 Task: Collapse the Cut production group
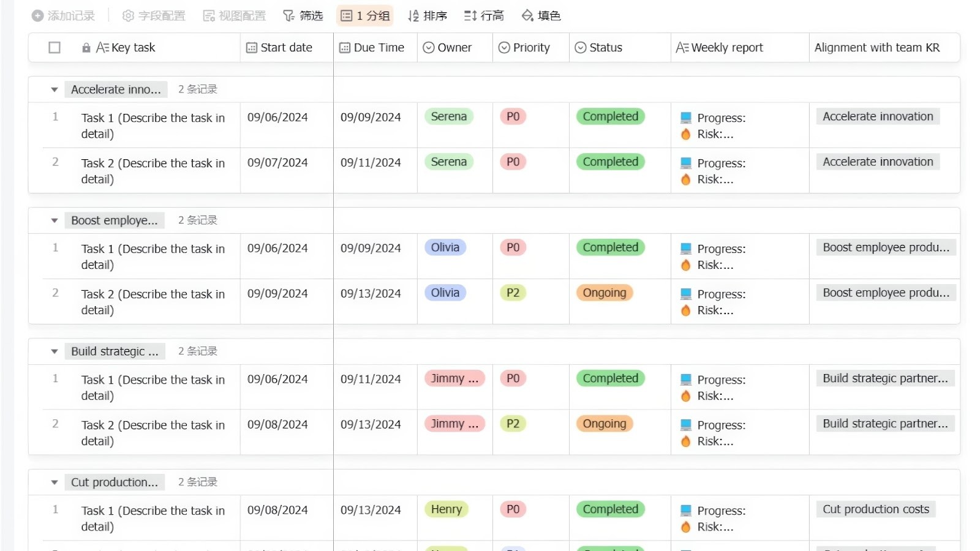54,482
